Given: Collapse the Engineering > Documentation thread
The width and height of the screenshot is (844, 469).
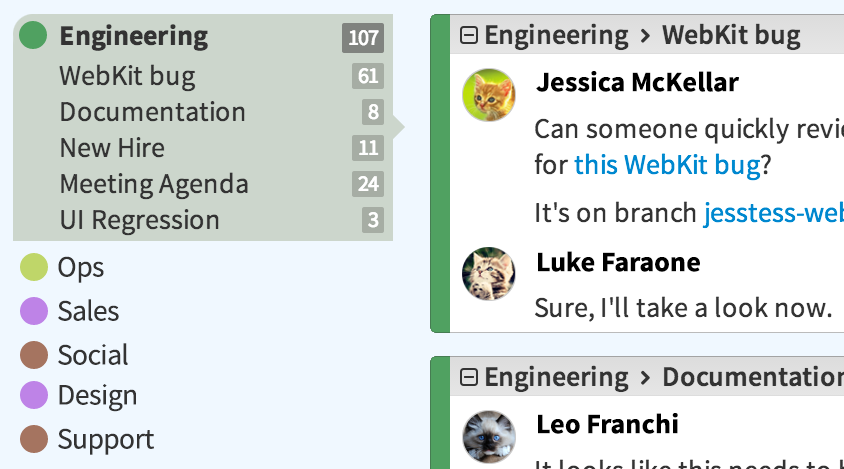Looking at the screenshot, I should tap(469, 377).
